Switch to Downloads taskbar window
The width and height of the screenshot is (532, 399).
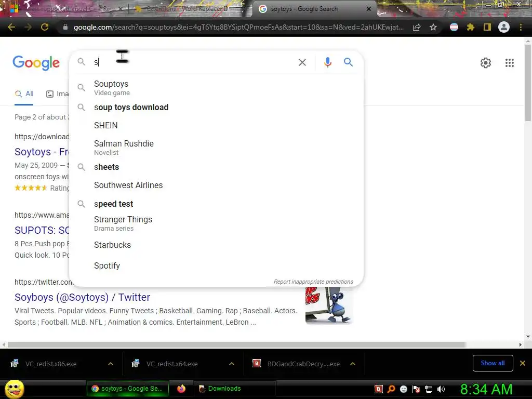coord(234,389)
